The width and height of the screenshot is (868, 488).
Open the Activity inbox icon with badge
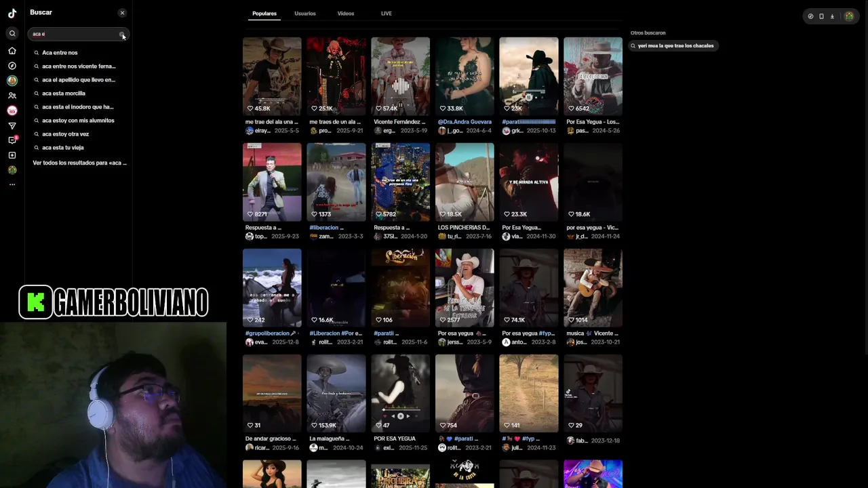click(x=12, y=140)
